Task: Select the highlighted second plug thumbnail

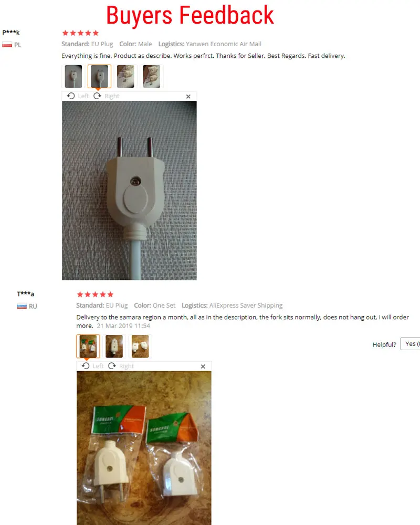Action: tap(99, 76)
